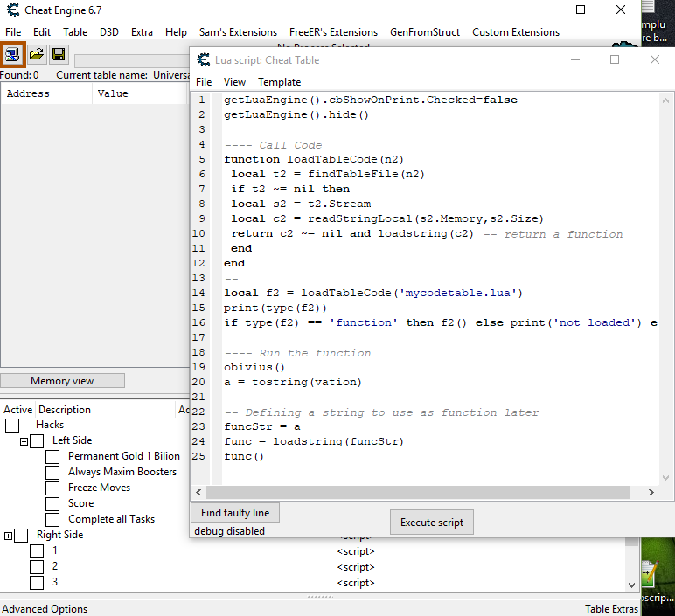Screen dimensions: 675x616
Task: Expand the Right Side group
Action: coord(8,536)
